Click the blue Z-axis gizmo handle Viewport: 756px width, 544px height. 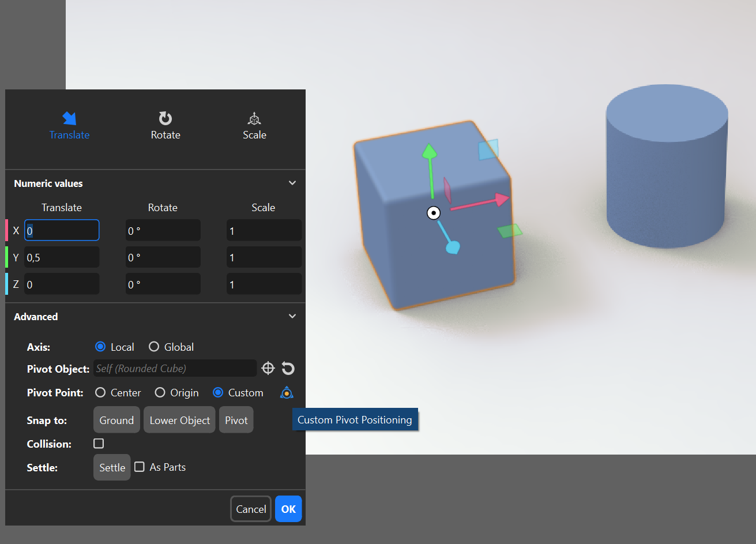[x=453, y=247]
